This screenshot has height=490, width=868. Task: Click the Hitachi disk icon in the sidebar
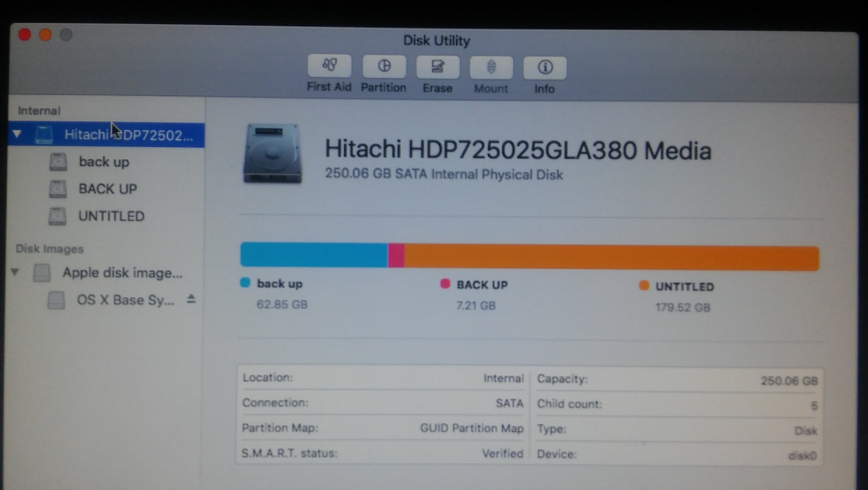tap(44, 134)
